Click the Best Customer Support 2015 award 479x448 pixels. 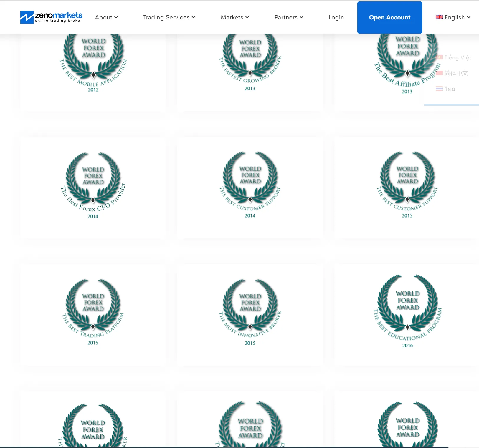[x=407, y=185]
